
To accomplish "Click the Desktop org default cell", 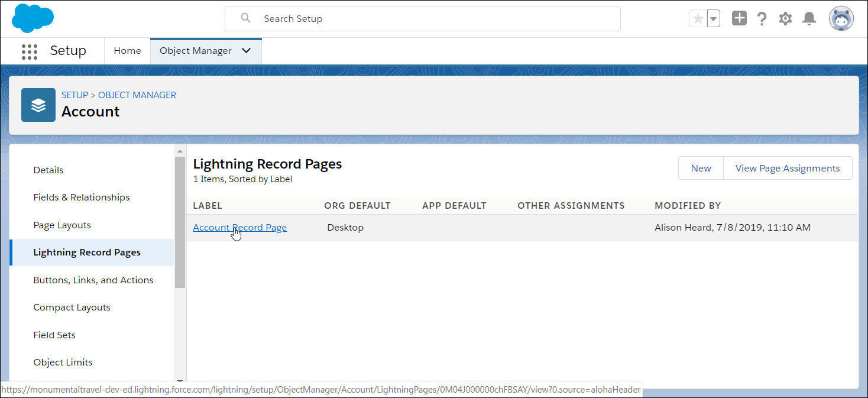I will pyautogui.click(x=345, y=228).
